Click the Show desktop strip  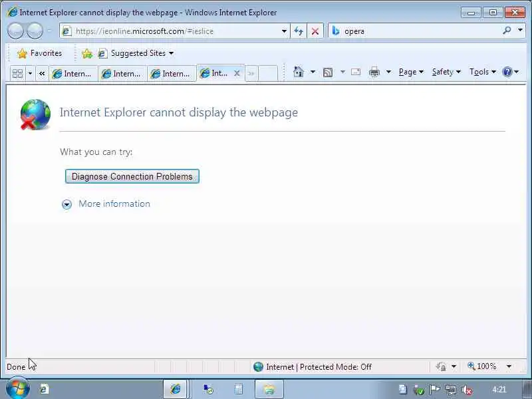[x=528, y=389]
